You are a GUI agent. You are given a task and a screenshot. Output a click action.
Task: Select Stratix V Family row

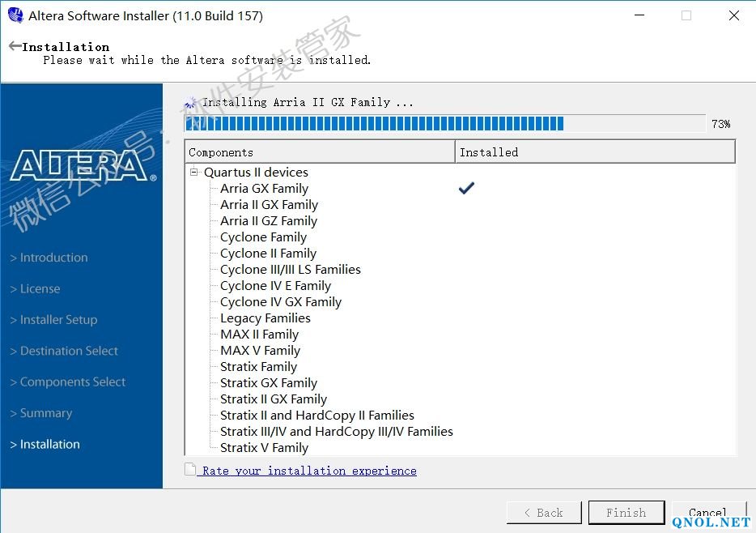click(x=264, y=448)
